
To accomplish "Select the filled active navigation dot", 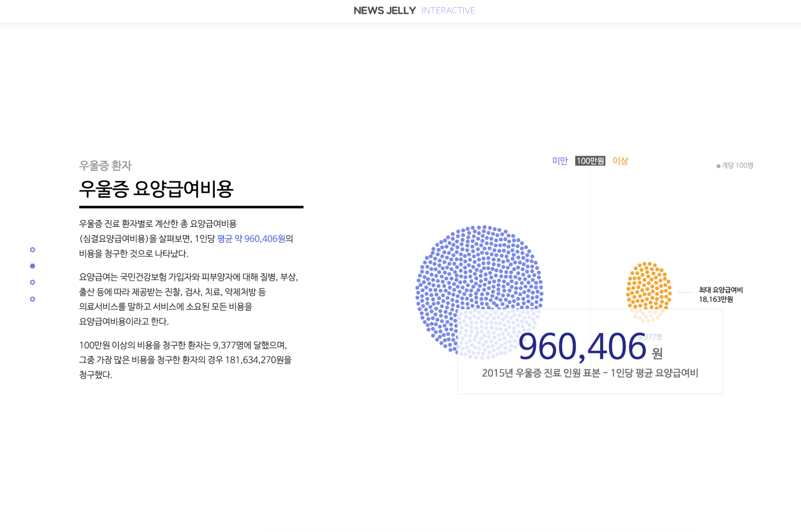I will (32, 266).
